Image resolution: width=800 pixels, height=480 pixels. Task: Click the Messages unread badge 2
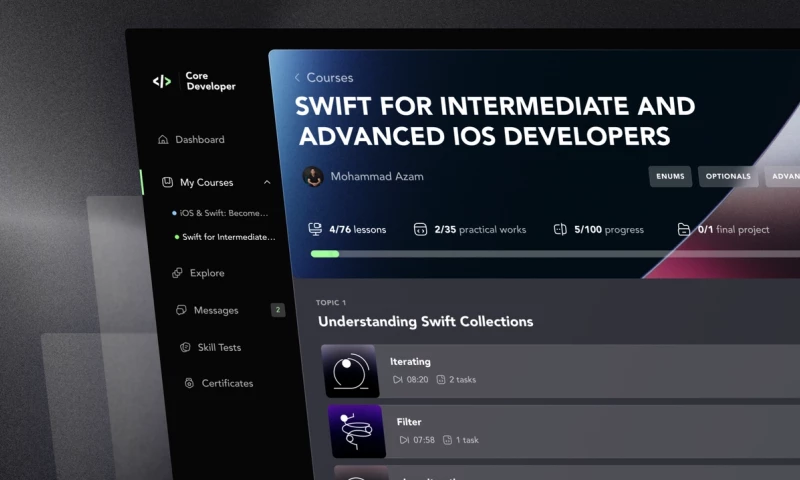pos(278,310)
